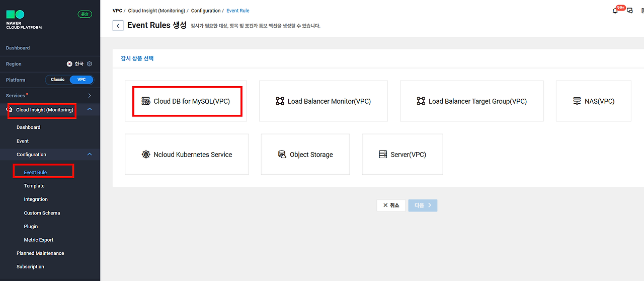Click the Object Storage bucket icon
Image resolution: width=644 pixels, height=281 pixels.
coord(282,155)
